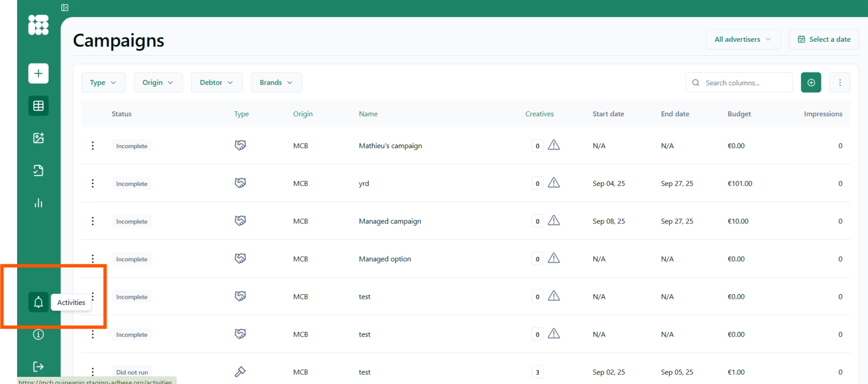Viewport: 868px width, 384px height.
Task: Click the logout icon in sidebar
Action: tap(38, 366)
